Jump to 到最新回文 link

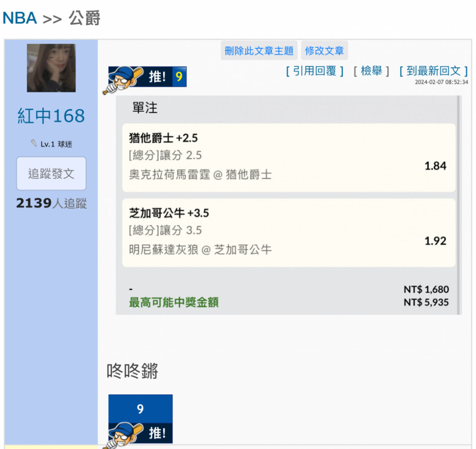click(x=433, y=71)
